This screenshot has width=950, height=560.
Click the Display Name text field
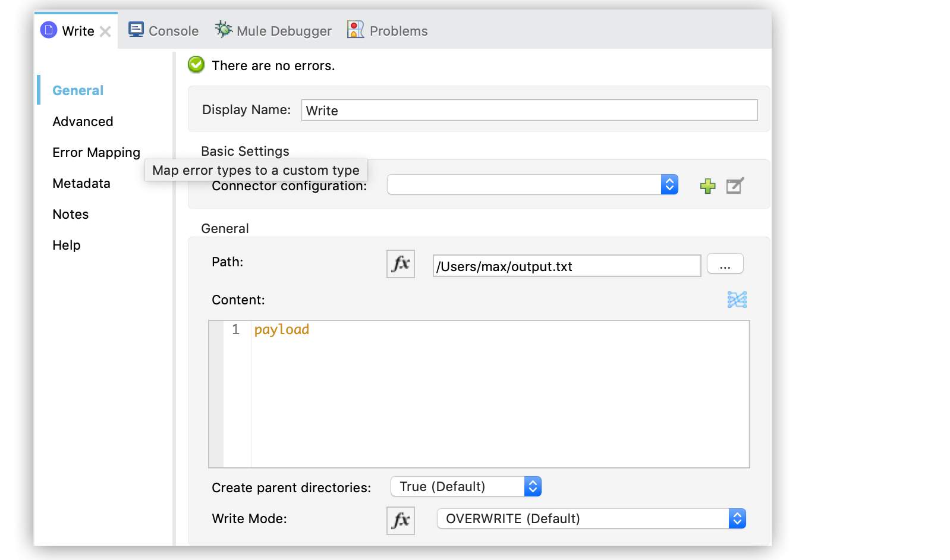(529, 111)
